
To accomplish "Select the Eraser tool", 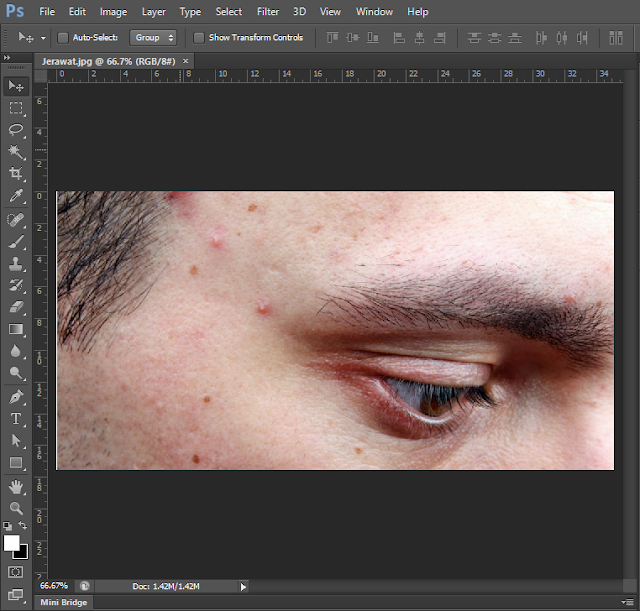I will [16, 307].
